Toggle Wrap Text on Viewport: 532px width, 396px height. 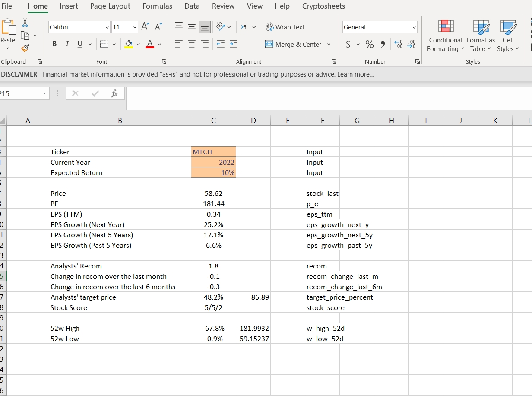pyautogui.click(x=285, y=27)
